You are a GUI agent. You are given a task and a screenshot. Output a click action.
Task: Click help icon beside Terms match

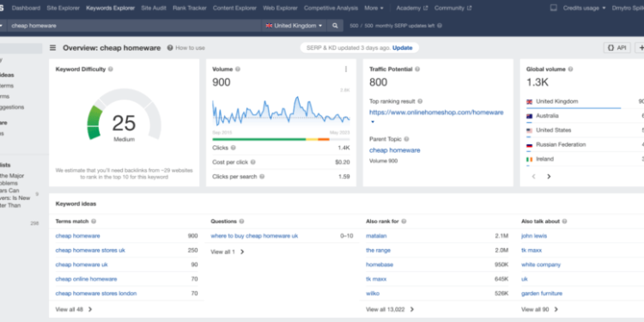click(x=94, y=222)
